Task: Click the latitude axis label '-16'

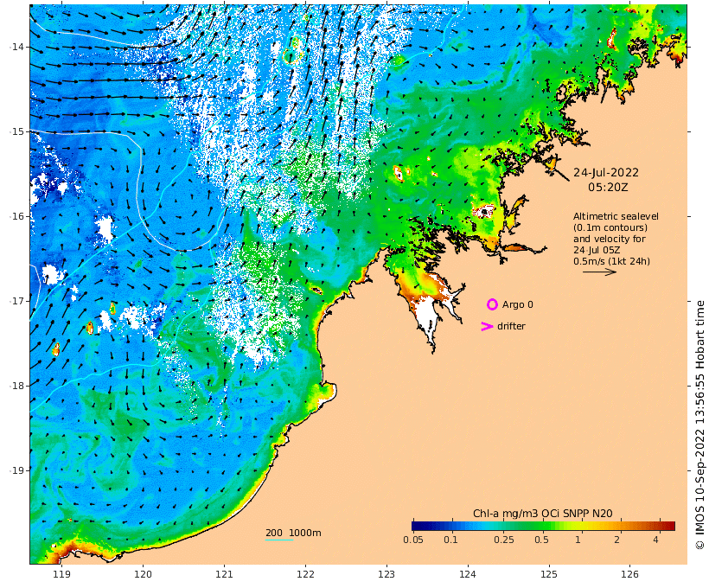Action: (17, 216)
